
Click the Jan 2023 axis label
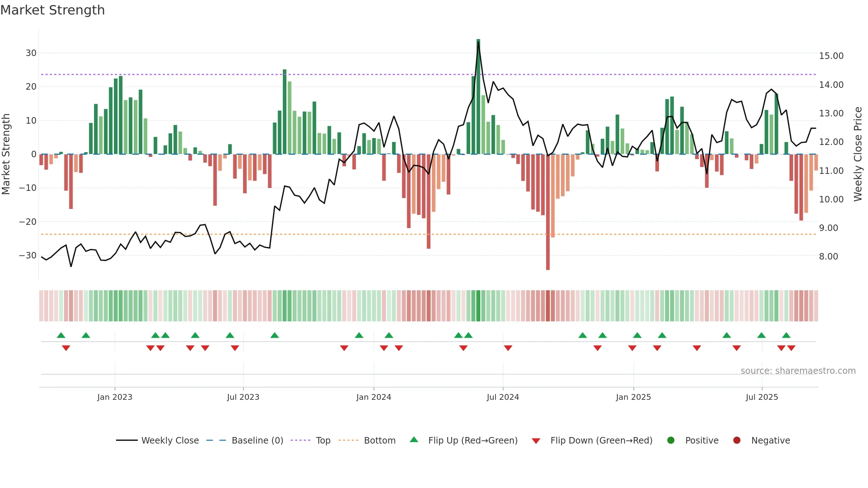pyautogui.click(x=115, y=397)
